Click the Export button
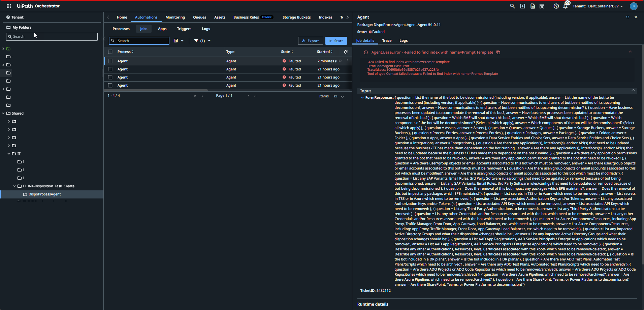The width and height of the screenshot is (644, 310). (x=311, y=41)
